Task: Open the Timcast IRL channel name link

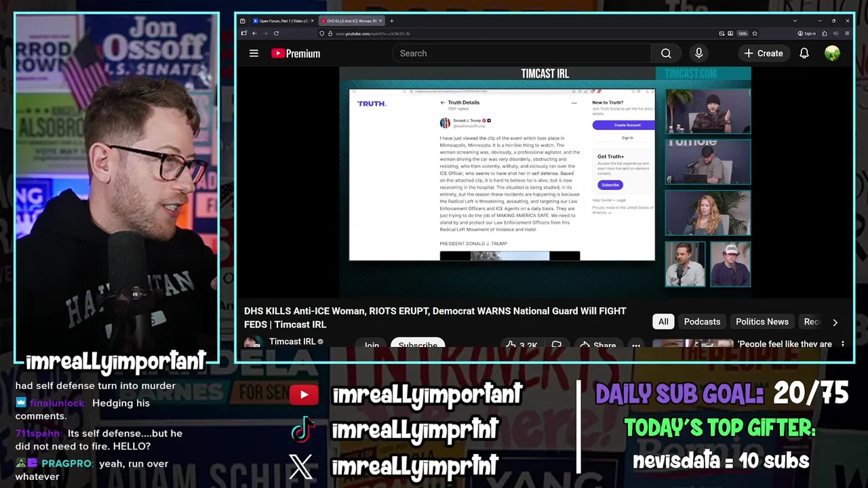Action: (x=292, y=342)
